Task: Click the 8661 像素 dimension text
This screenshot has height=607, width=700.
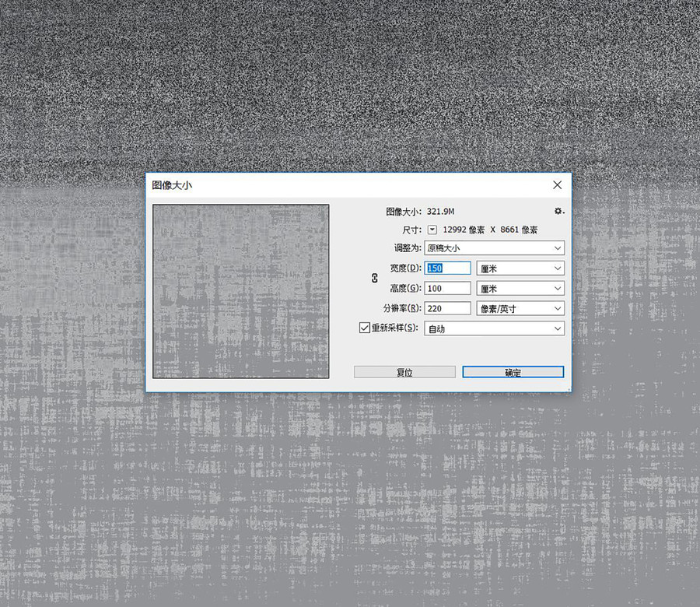Action: (519, 230)
